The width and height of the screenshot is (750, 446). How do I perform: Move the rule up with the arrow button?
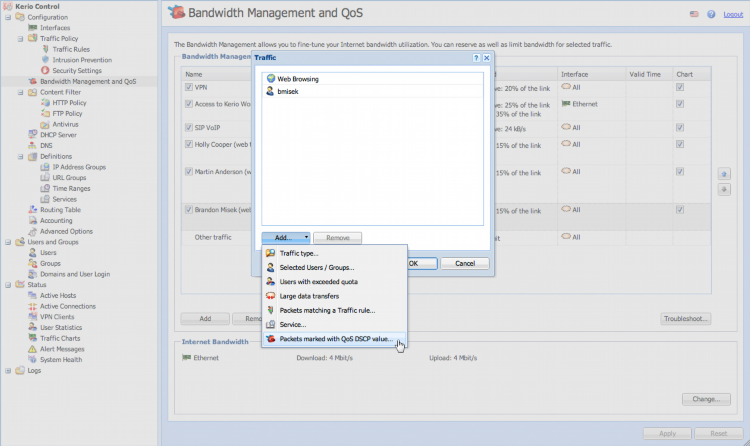724,174
